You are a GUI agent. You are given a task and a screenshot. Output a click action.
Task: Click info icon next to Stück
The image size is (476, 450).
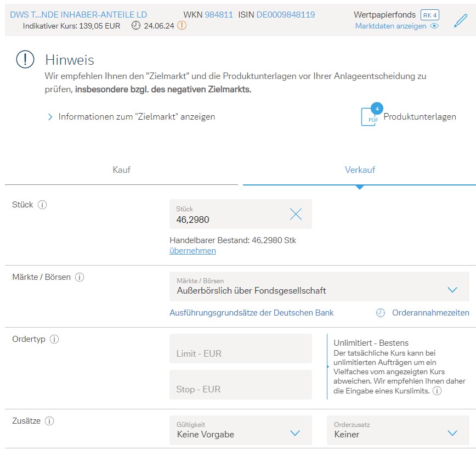tap(42, 205)
